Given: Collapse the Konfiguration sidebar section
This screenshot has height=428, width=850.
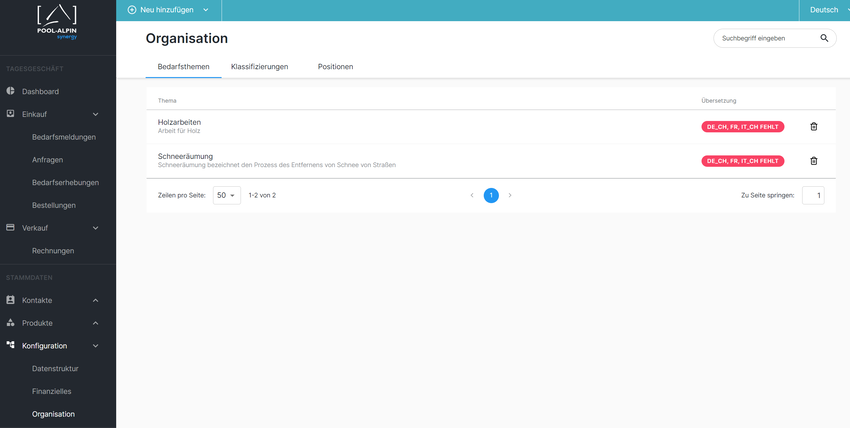Looking at the screenshot, I should pos(96,346).
